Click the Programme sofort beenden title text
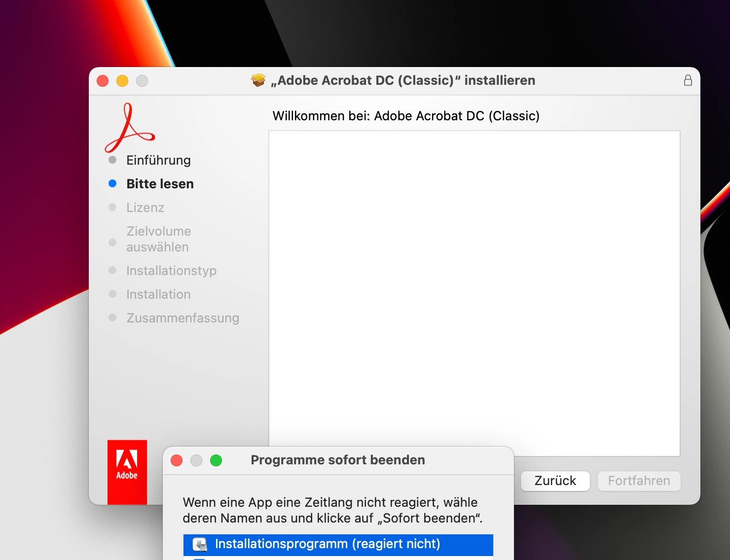The image size is (730, 560). [x=338, y=460]
